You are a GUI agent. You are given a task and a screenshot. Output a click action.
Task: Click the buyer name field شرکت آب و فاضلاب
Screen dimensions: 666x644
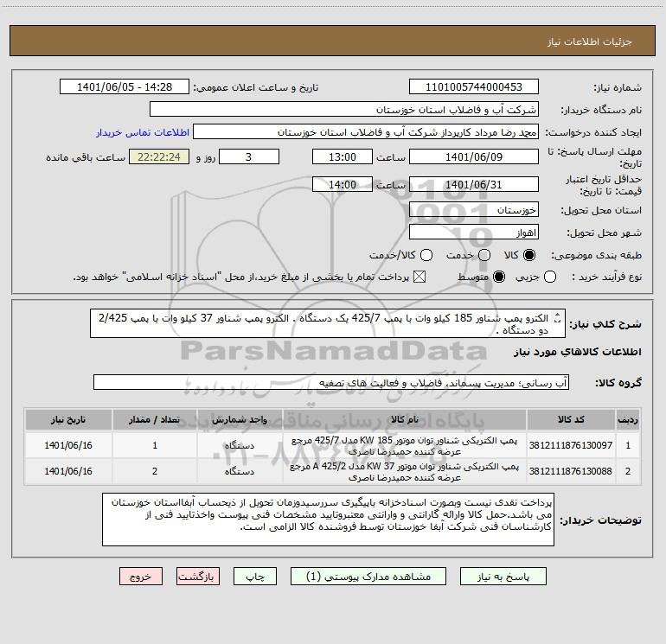[x=344, y=110]
